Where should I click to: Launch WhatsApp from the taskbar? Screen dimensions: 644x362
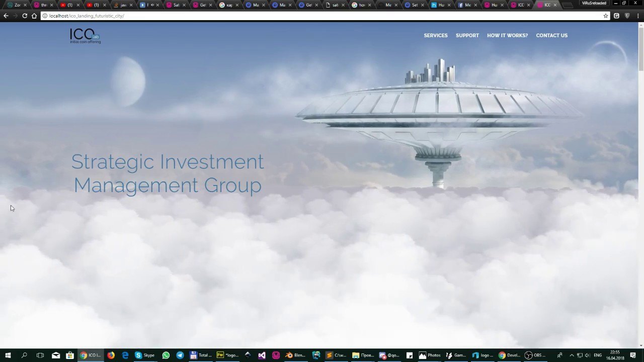[166, 355]
